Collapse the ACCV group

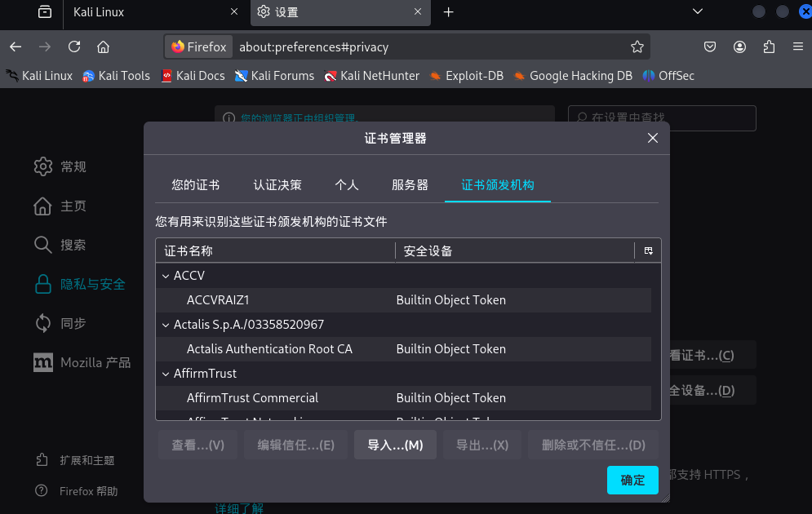pyautogui.click(x=166, y=276)
